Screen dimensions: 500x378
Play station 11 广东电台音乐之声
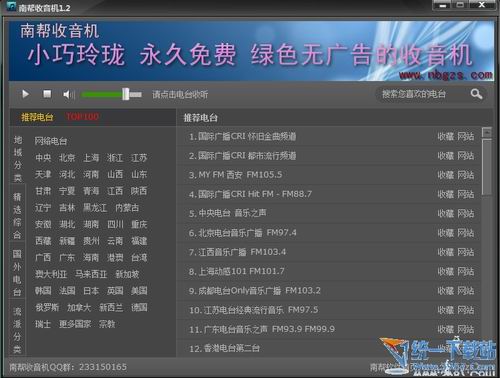tap(262, 329)
